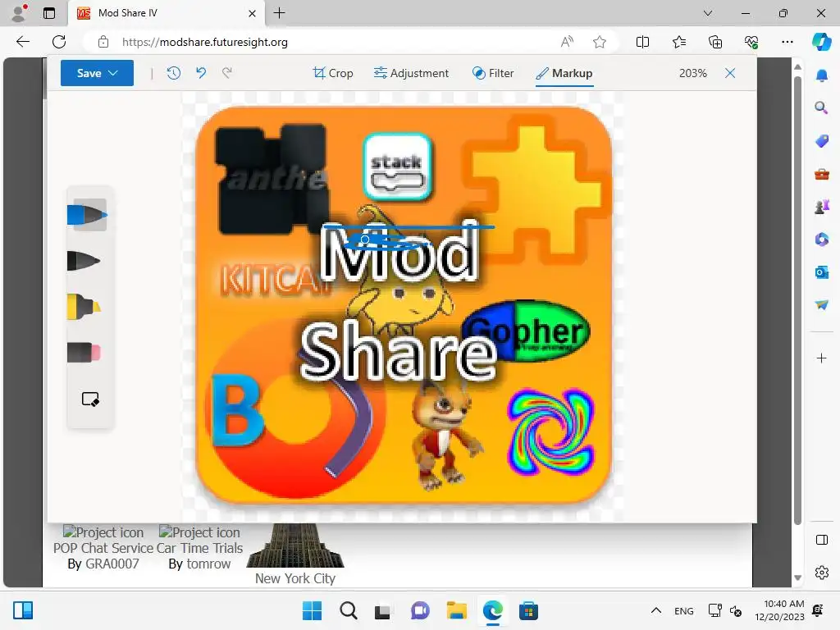The image size is (840, 630).
Task: Open Browser essentials heart icon
Action: (x=751, y=42)
